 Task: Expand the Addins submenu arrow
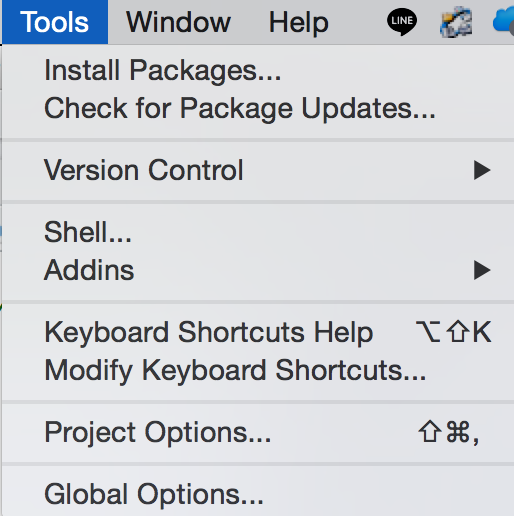coord(482,270)
